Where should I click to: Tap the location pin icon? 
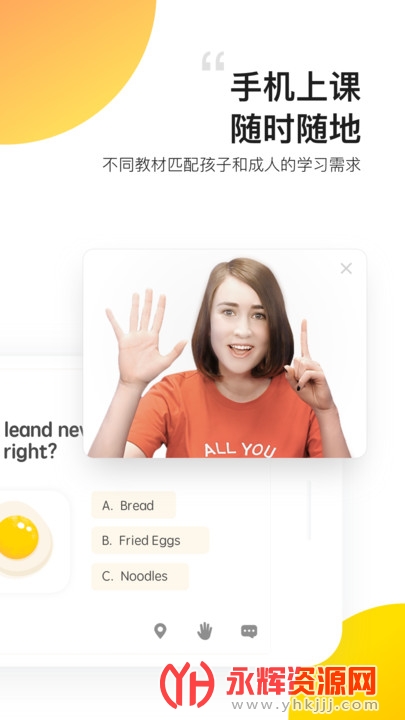[x=160, y=631]
